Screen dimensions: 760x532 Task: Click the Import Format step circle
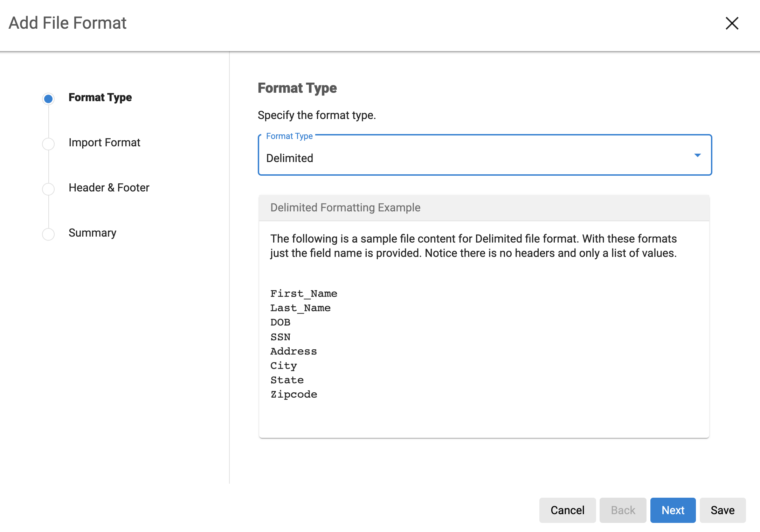(x=48, y=144)
